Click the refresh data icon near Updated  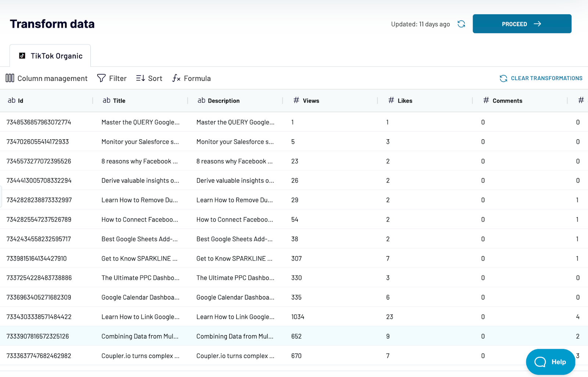point(461,24)
